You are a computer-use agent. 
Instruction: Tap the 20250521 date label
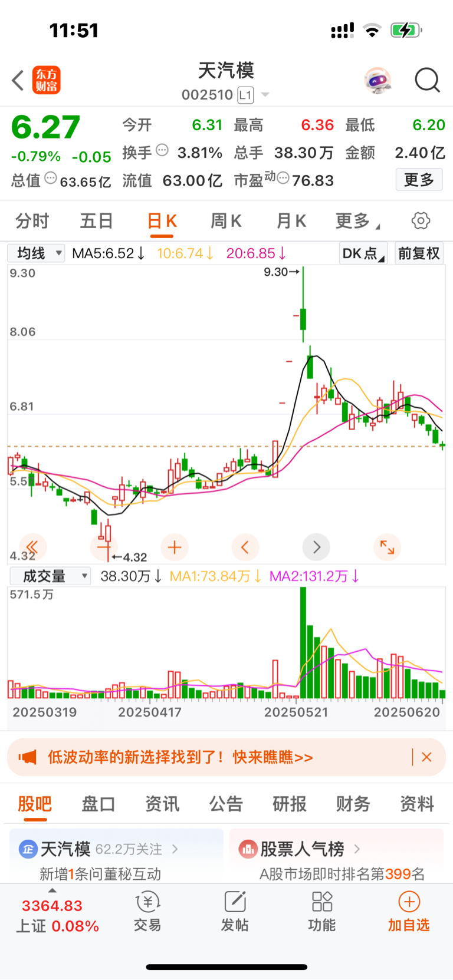point(296,712)
